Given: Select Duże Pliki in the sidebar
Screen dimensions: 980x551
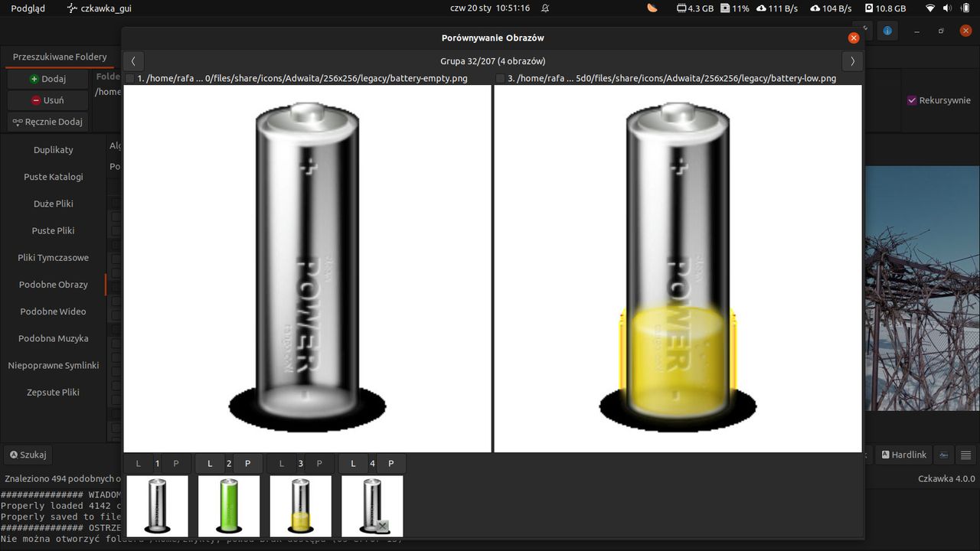Looking at the screenshot, I should (x=54, y=204).
